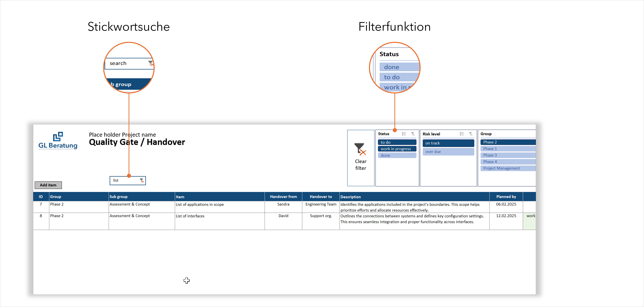This screenshot has width=644, height=307.
Task: Select the ID cell with value 8
Action: (41, 221)
